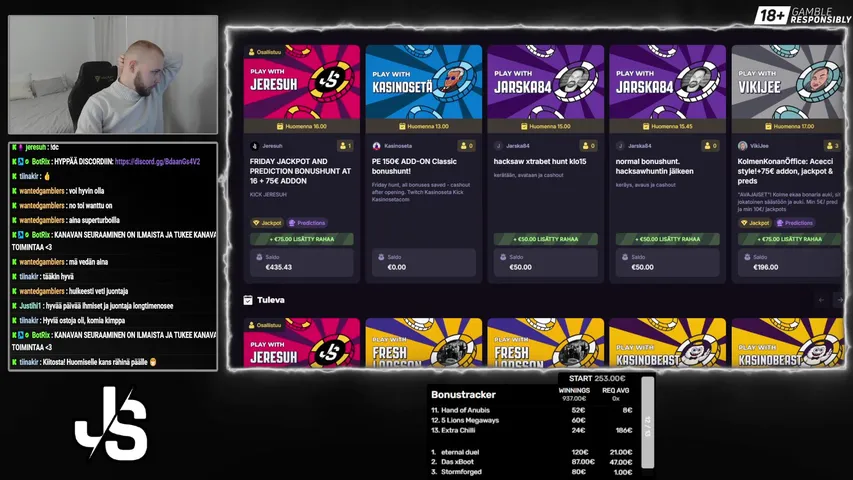
Task: Click the participant badge on the hacksaw xtrabet hunt card
Action: pos(589,146)
